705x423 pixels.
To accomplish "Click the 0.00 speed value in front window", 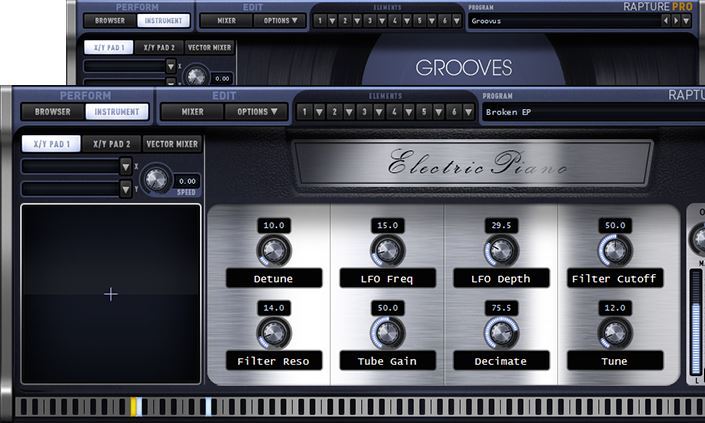I will tap(187, 181).
